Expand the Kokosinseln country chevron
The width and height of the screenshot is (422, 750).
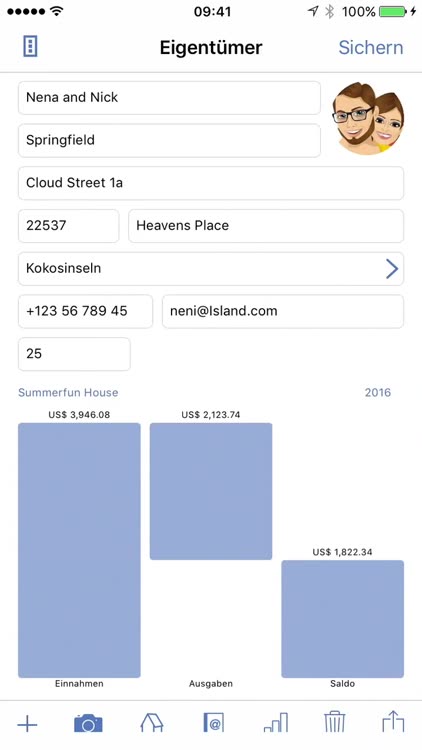click(392, 269)
